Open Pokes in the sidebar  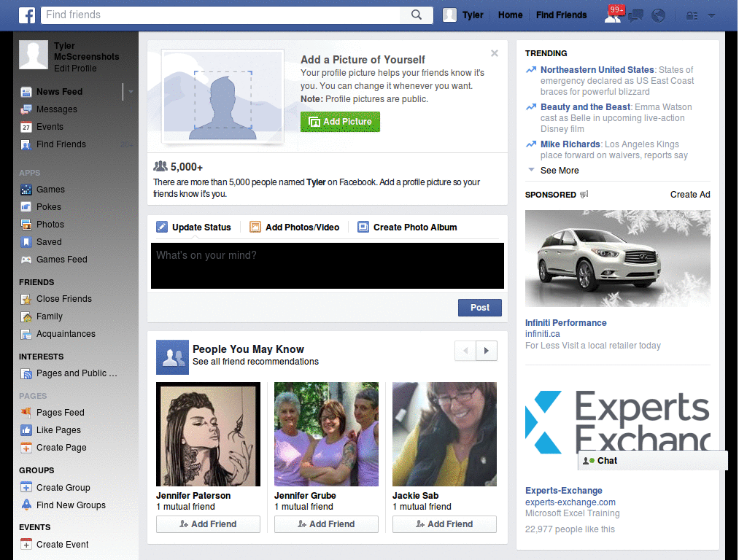49,207
